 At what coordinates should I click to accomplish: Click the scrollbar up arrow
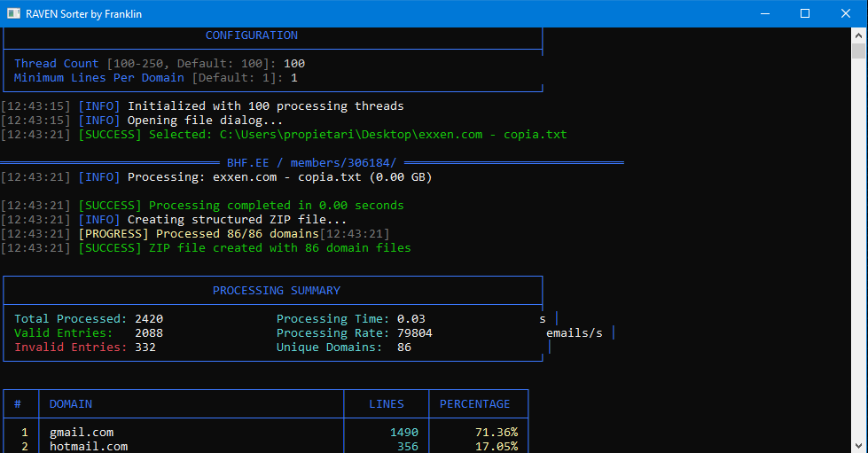pos(858,35)
